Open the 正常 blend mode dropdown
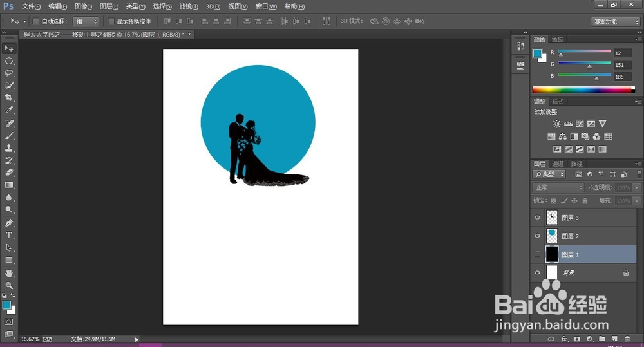The image size is (644, 347). [x=558, y=187]
